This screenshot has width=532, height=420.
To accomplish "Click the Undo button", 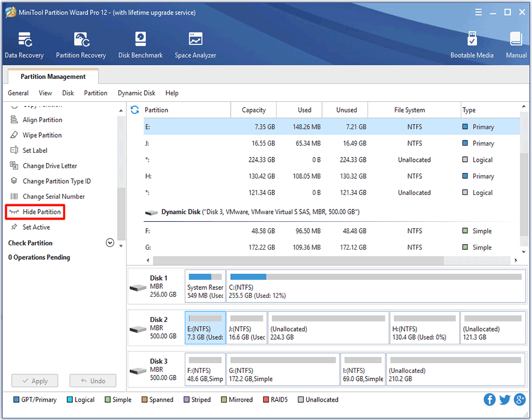I will click(x=92, y=380).
